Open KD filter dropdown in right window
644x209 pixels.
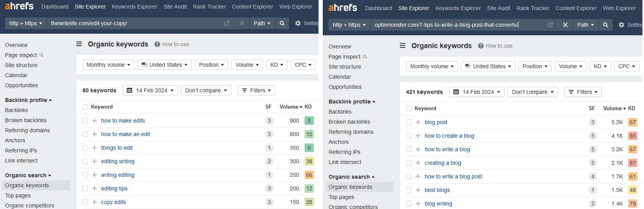click(600, 66)
